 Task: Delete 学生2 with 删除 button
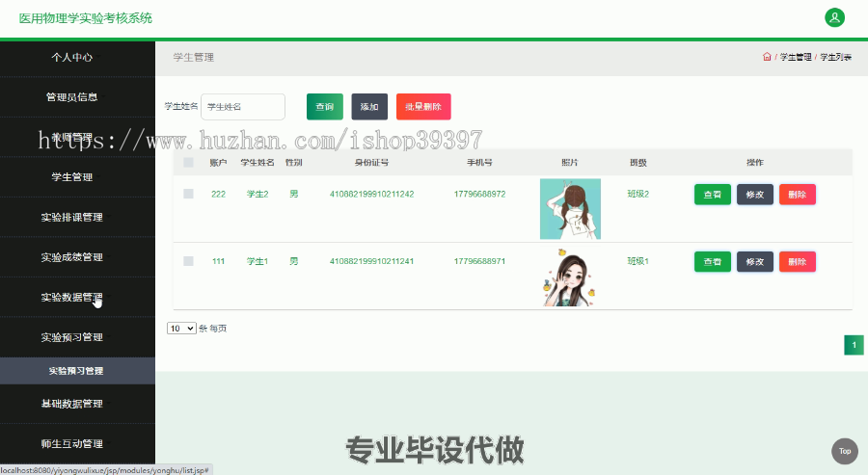coord(798,195)
